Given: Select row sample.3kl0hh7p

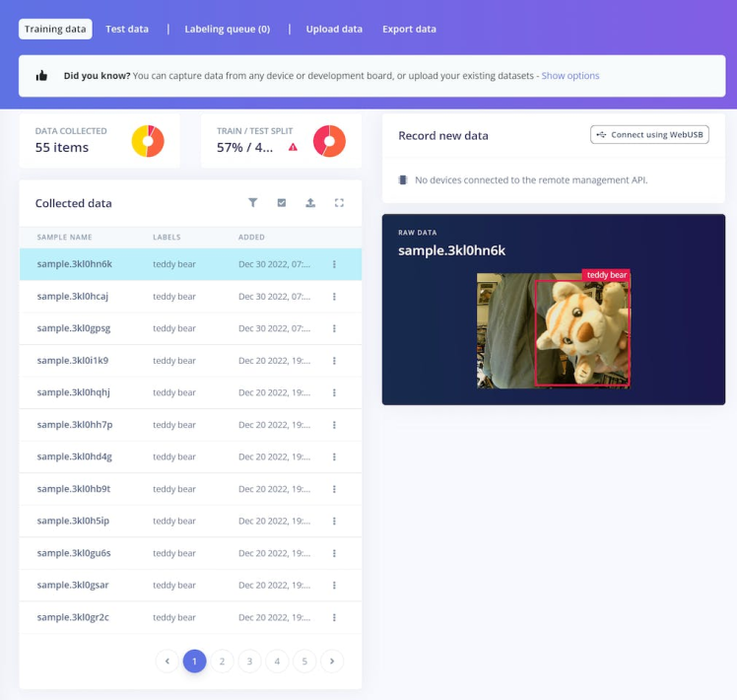Looking at the screenshot, I should click(190, 425).
